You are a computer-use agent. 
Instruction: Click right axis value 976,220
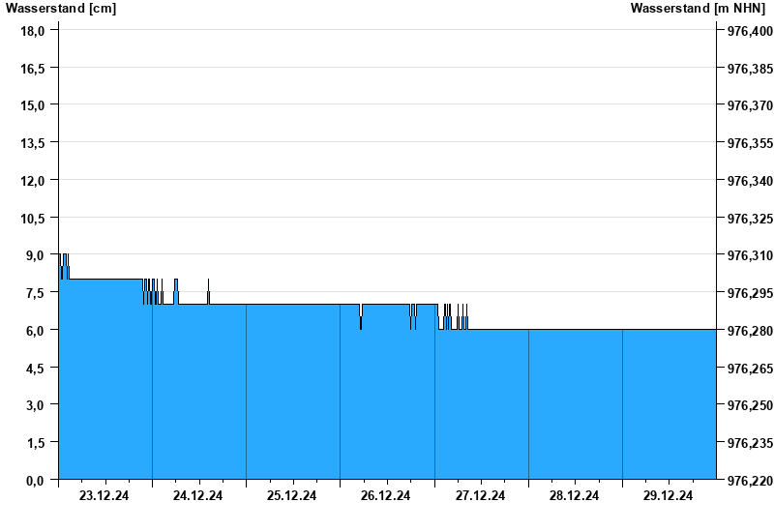tap(751, 480)
